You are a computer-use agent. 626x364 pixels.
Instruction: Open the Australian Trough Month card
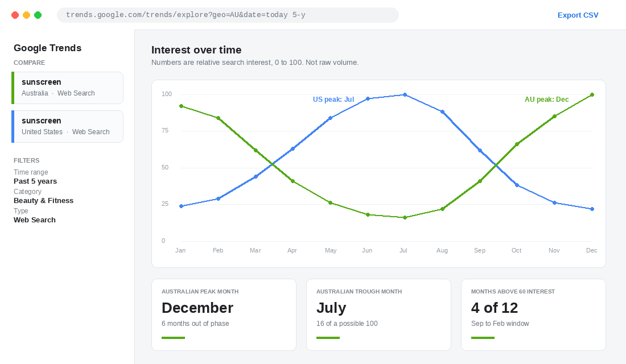tap(378, 315)
